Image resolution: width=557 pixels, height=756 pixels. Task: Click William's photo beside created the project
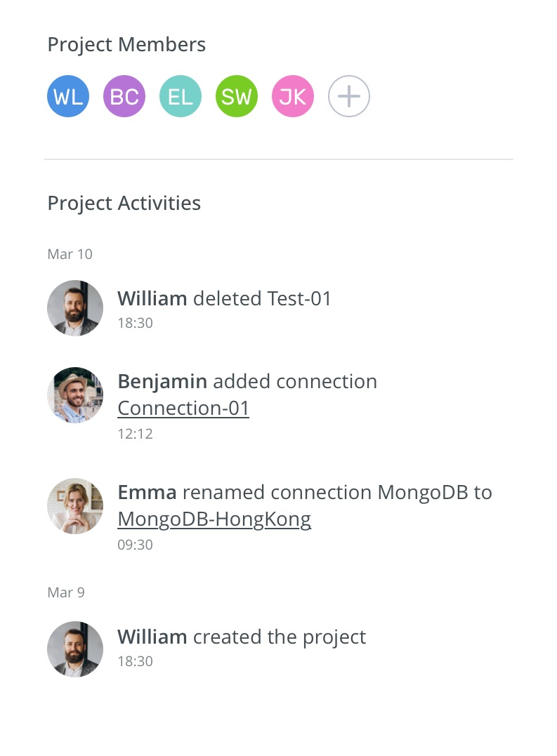75,649
